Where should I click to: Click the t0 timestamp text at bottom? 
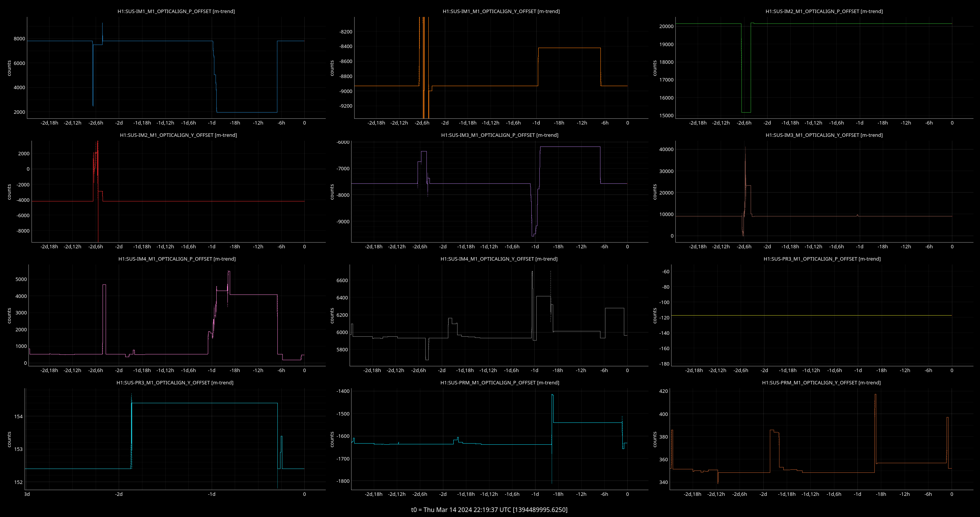click(x=489, y=510)
